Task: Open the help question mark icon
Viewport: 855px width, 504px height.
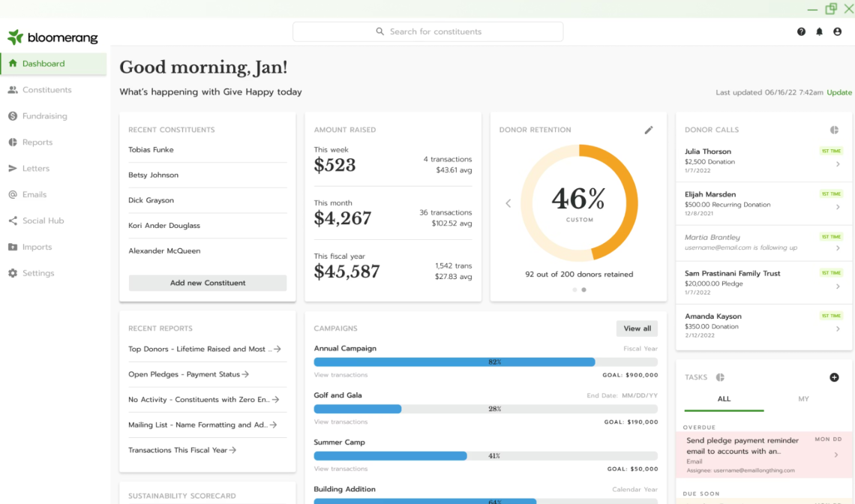Action: (801, 31)
